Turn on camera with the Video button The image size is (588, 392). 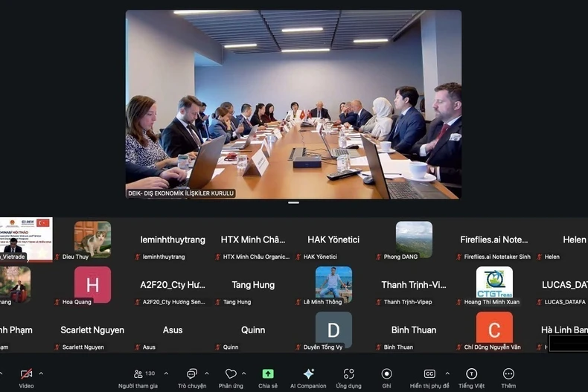[x=26, y=374]
